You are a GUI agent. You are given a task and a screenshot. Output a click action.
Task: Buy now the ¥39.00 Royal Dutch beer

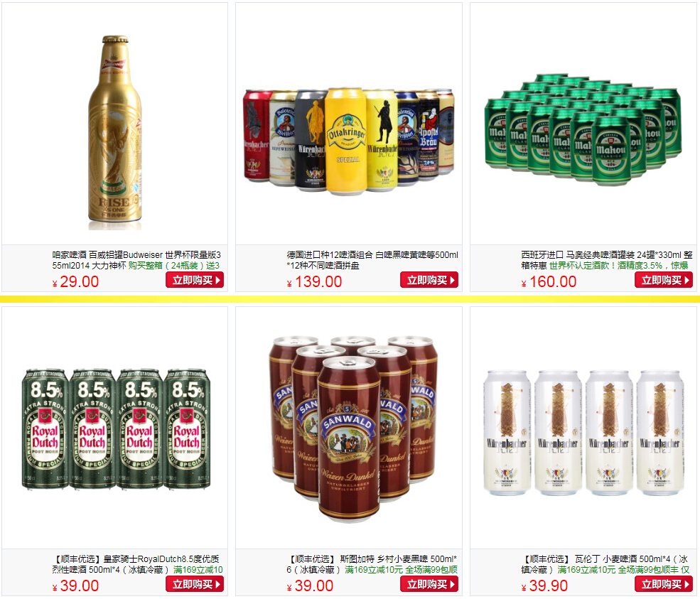click(195, 584)
